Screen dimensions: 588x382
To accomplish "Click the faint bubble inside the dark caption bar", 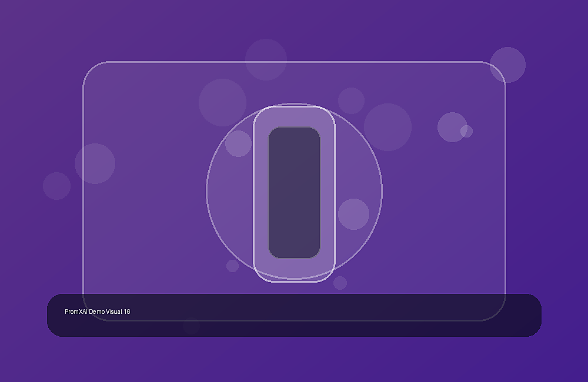I will [x=191, y=326].
